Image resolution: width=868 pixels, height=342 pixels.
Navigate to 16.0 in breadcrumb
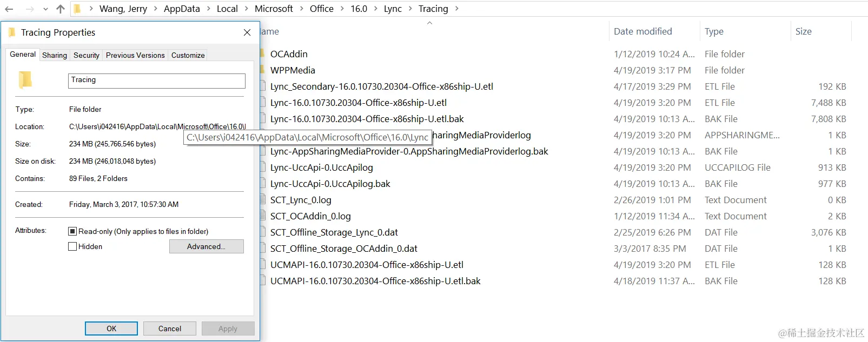(359, 9)
